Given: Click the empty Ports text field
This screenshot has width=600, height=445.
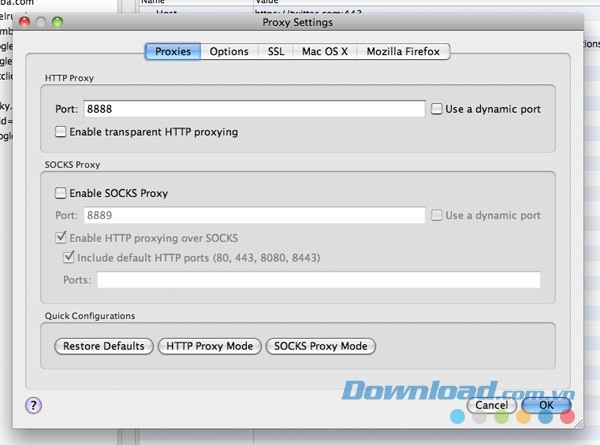Looking at the screenshot, I should (x=318, y=280).
